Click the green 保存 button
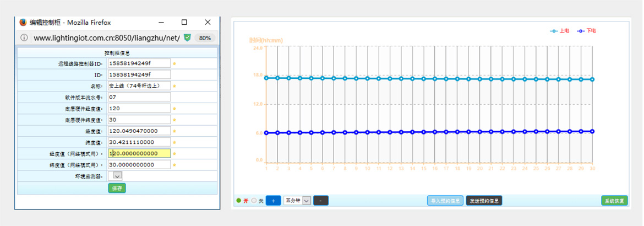 (117, 188)
